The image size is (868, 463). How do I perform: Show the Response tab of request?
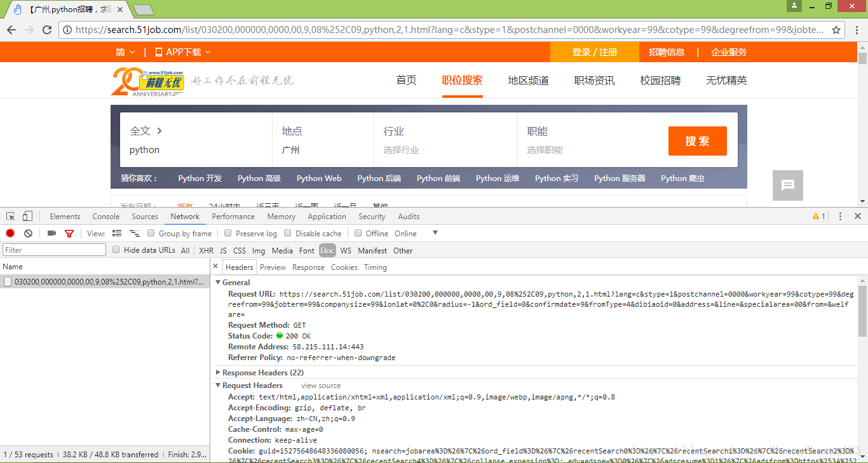[308, 267]
